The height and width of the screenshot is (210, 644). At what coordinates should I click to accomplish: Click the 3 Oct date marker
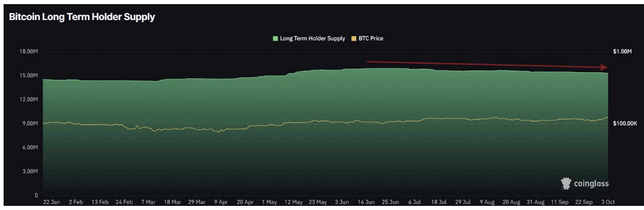click(608, 202)
